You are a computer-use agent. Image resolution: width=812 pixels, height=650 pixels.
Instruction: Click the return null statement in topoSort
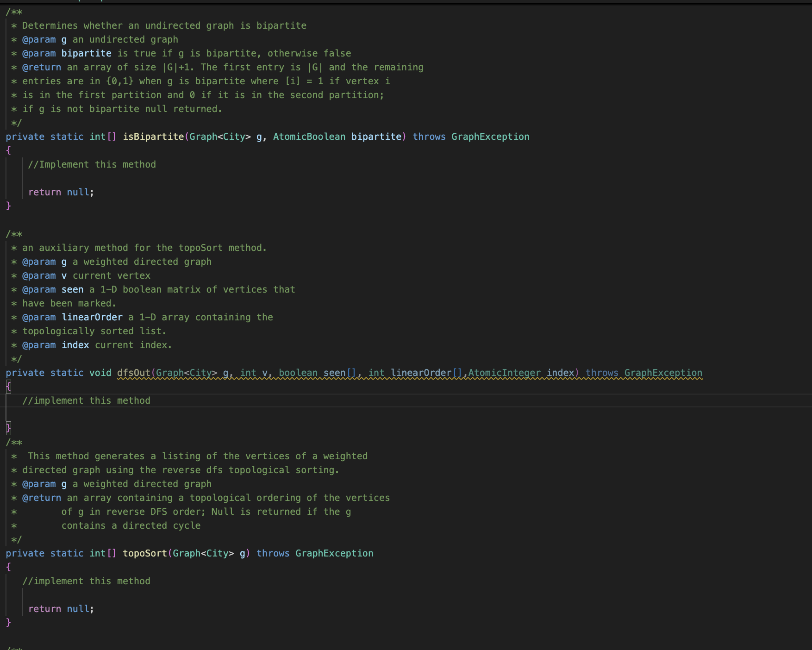tap(61, 608)
